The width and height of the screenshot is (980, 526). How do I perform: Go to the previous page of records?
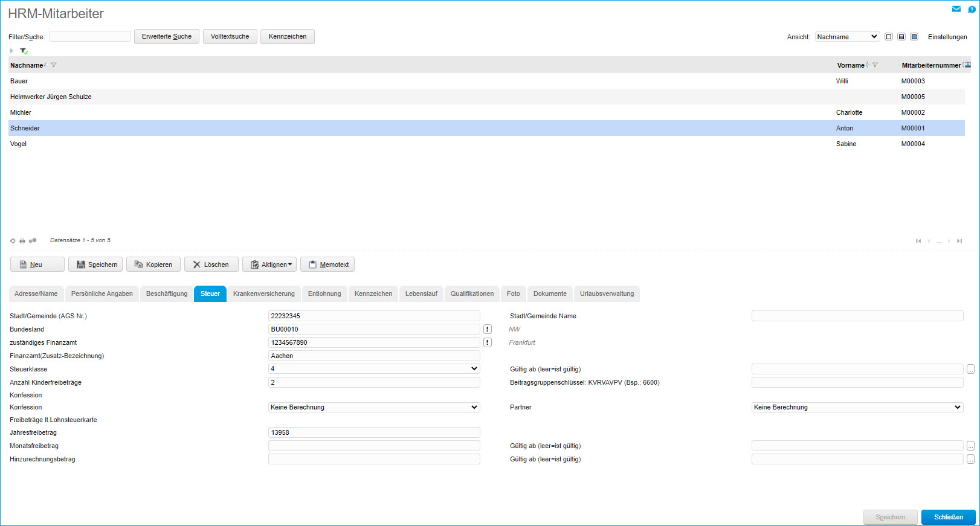click(929, 241)
